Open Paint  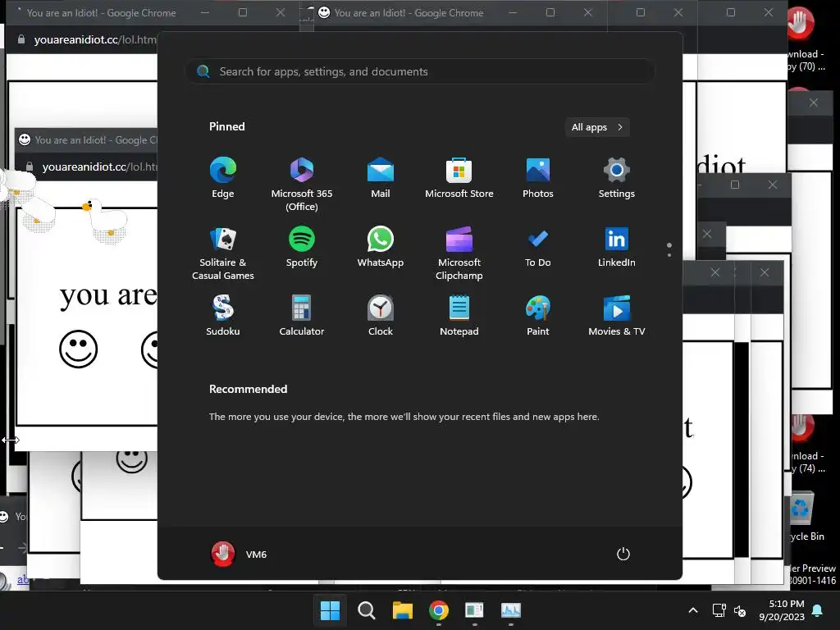tap(538, 316)
